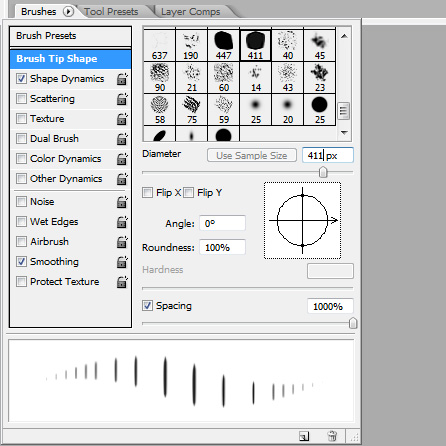This screenshot has width=446, height=446.
Task: Select the 75 brush tip thumbnail
Action: point(192,109)
